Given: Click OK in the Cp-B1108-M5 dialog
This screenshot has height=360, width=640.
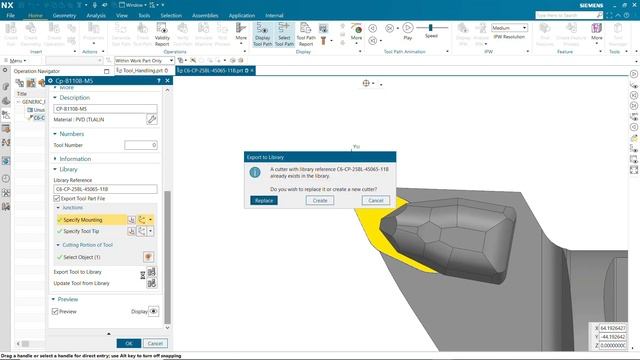Looking at the screenshot, I should [x=129, y=343].
